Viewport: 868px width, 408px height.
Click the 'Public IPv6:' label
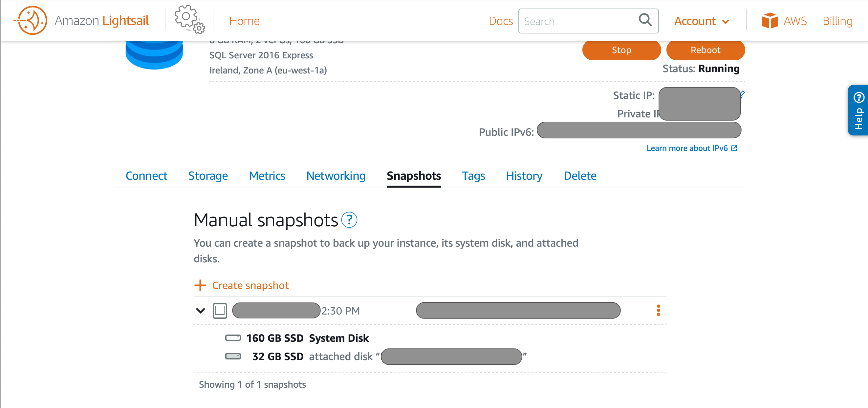point(507,132)
